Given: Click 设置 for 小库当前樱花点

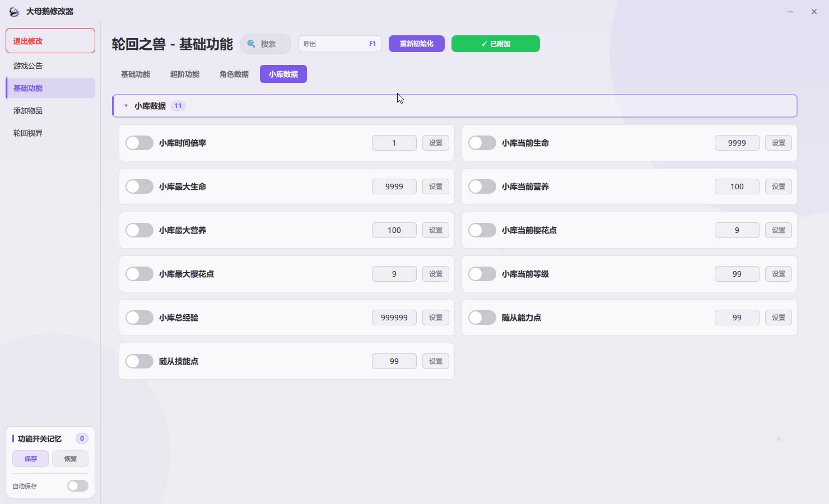Looking at the screenshot, I should point(779,230).
